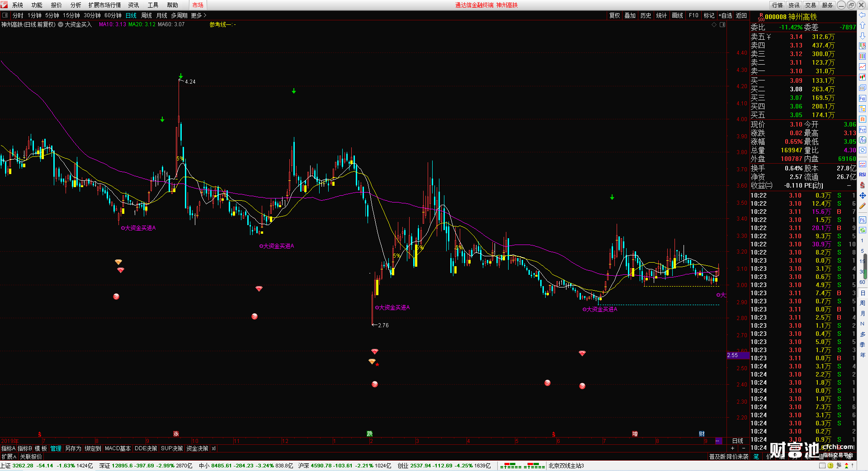Open the 扩展市场行情 menu
The image size is (868, 471).
pos(104,5)
